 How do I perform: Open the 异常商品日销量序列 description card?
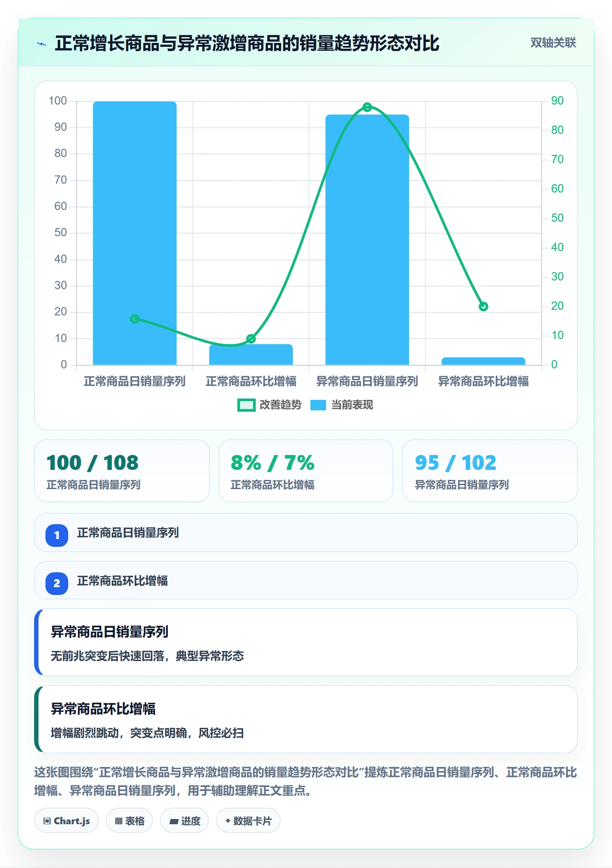[306, 642]
